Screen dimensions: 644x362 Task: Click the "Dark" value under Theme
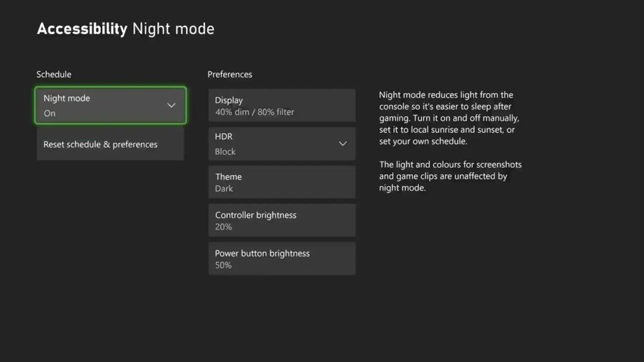[x=224, y=189]
